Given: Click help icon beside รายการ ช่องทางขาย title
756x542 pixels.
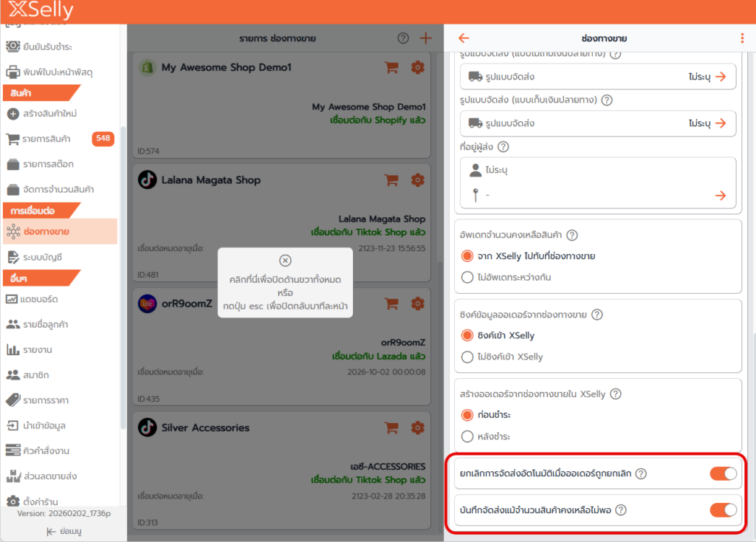Looking at the screenshot, I should (x=402, y=38).
